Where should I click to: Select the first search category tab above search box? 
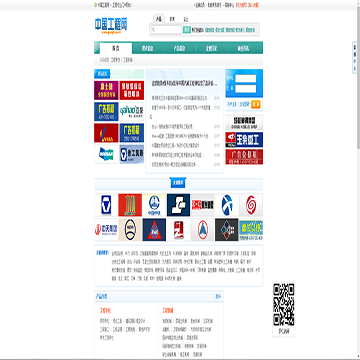click(x=159, y=19)
